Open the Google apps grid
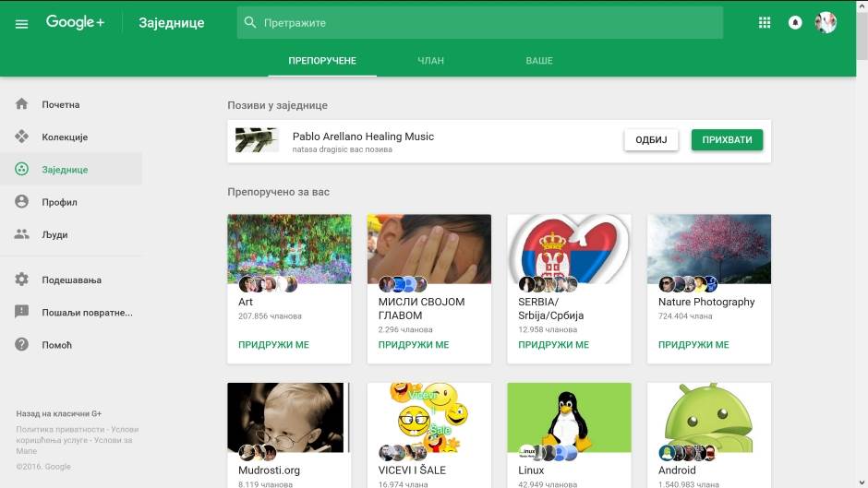The height and width of the screenshot is (488, 868). pos(764,23)
